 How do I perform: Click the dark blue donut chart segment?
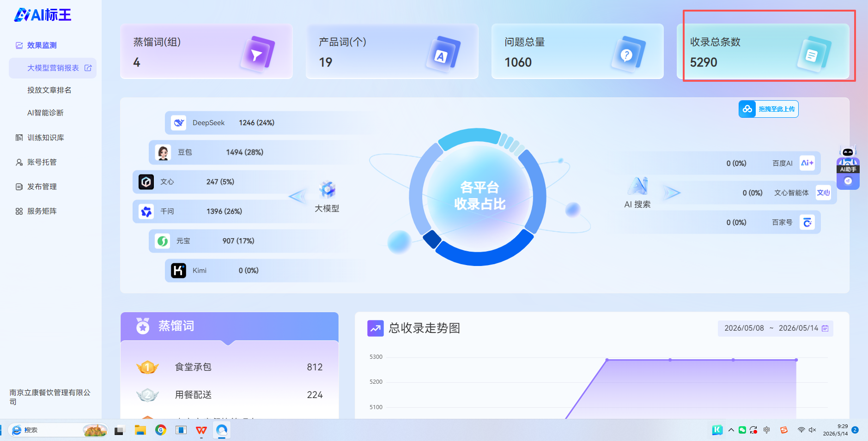tap(432, 239)
